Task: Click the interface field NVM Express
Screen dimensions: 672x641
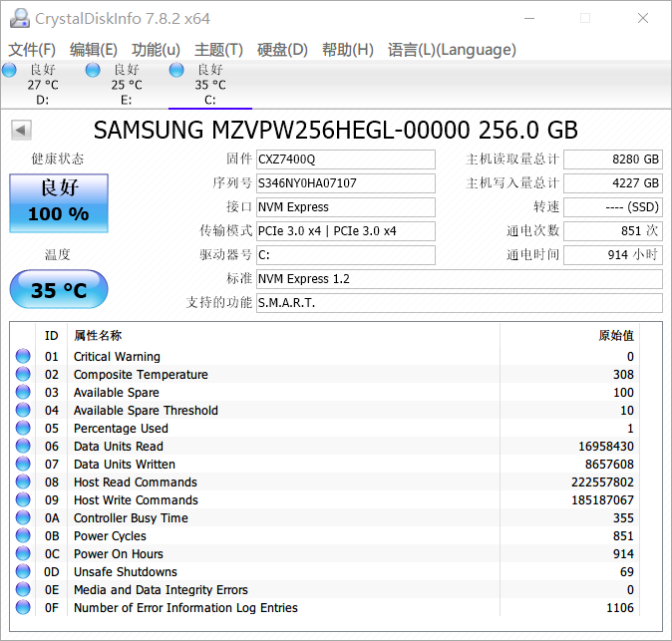Action: 346,207
